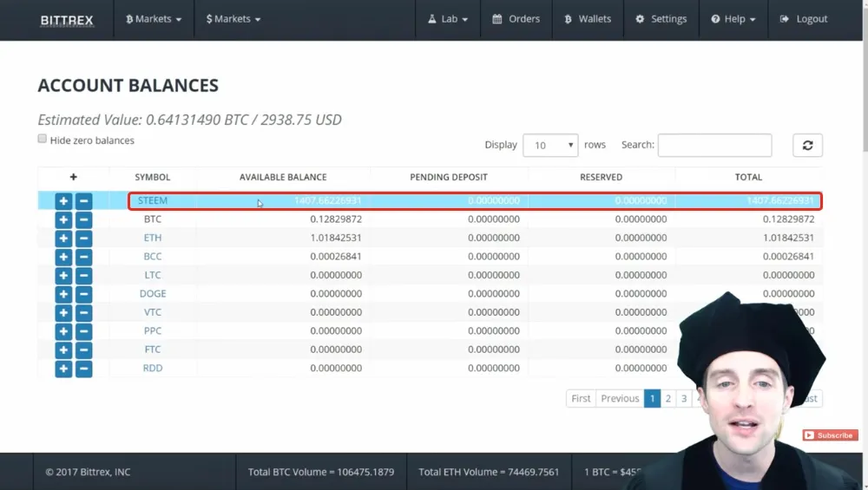Deposit BTC with plus icon
The image size is (868, 490).
click(x=63, y=219)
